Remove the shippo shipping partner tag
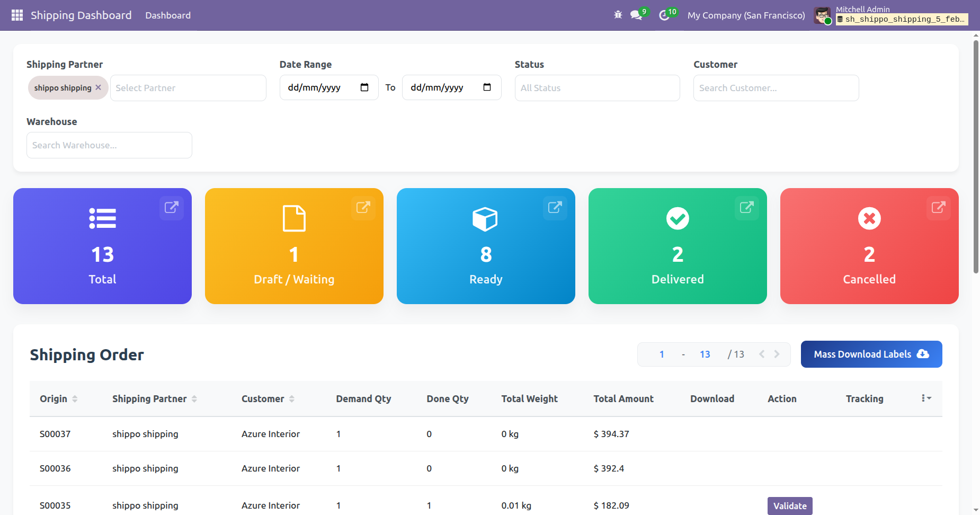The height and width of the screenshot is (515, 980). (98, 87)
